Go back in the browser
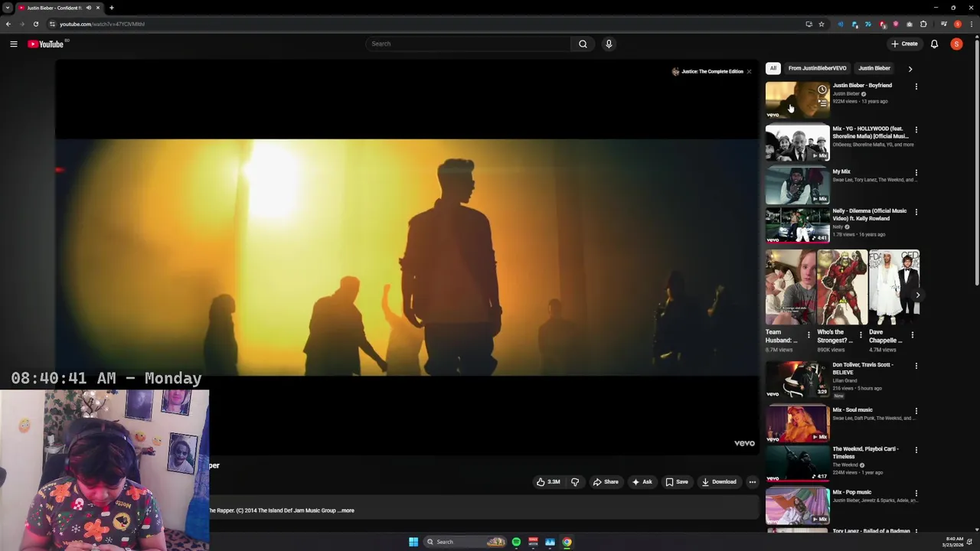The width and height of the screenshot is (980, 551). pos(8,24)
